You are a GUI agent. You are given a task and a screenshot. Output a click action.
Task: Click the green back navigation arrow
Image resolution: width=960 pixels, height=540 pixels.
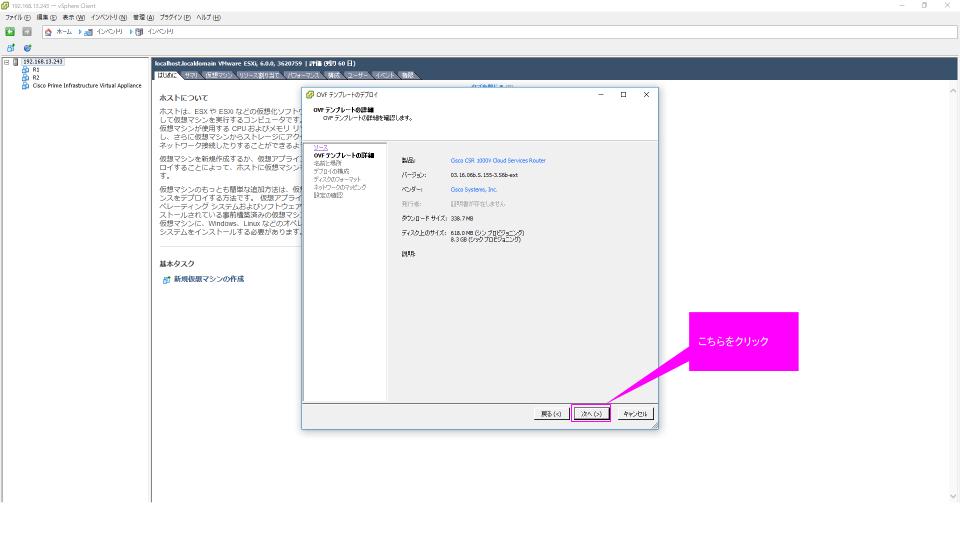coord(10,31)
